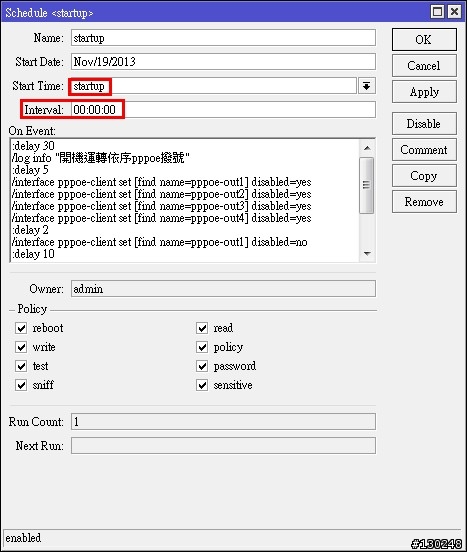
Task: Click the '/log info' script line
Action: point(101,158)
